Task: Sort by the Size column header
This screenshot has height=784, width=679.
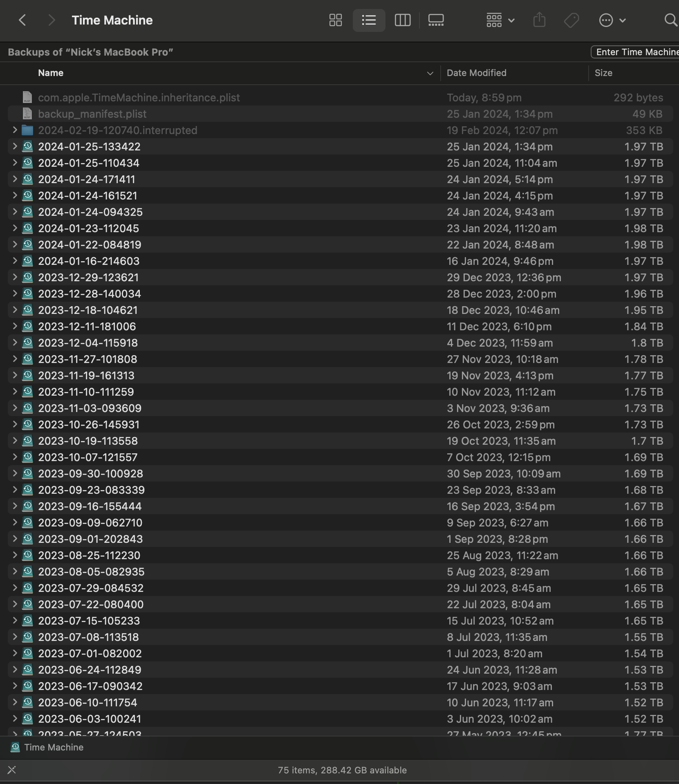Action: click(603, 73)
